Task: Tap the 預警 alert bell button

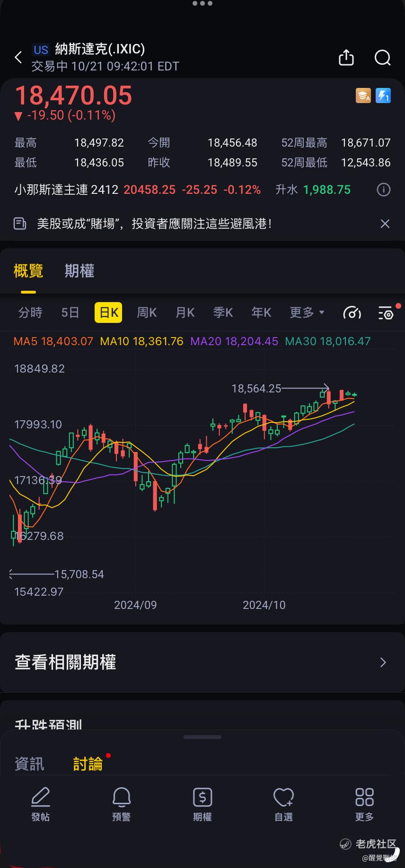Action: pyautogui.click(x=122, y=804)
